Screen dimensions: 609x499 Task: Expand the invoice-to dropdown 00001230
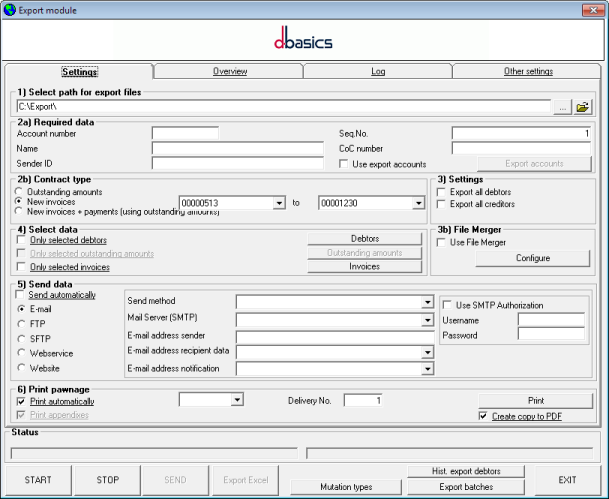pos(418,203)
